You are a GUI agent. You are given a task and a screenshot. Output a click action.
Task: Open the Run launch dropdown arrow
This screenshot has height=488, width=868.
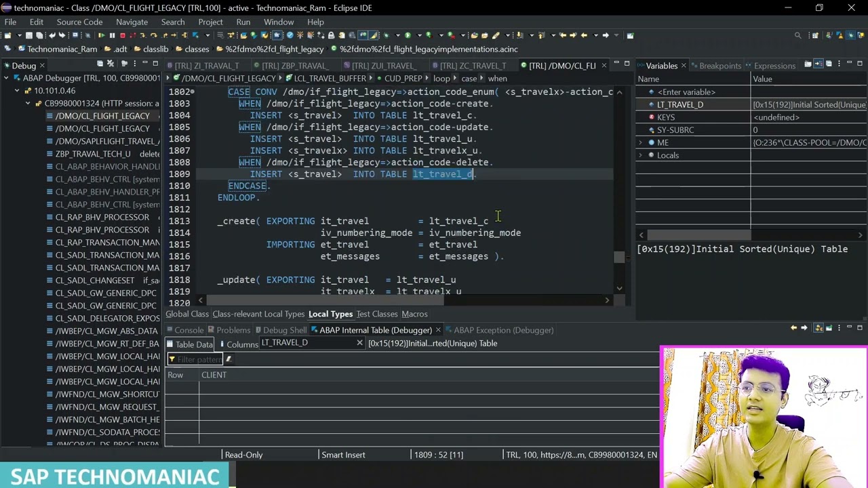(x=420, y=35)
